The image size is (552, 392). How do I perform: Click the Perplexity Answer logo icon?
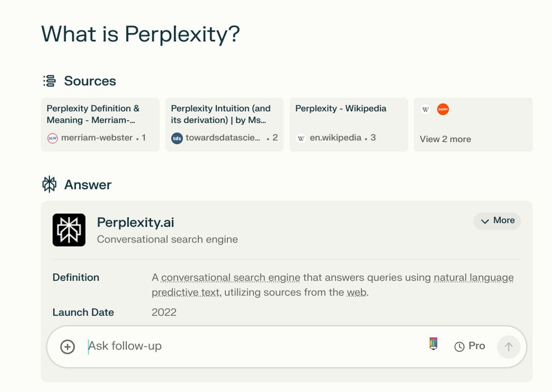(50, 184)
